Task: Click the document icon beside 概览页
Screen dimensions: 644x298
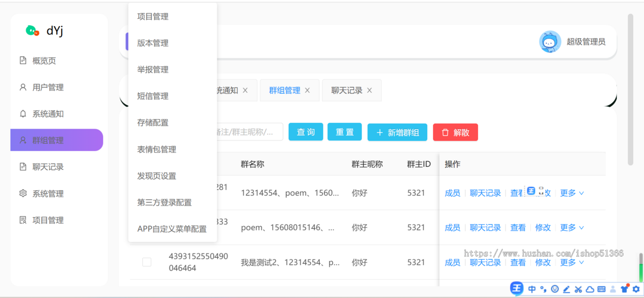Action: tap(23, 61)
